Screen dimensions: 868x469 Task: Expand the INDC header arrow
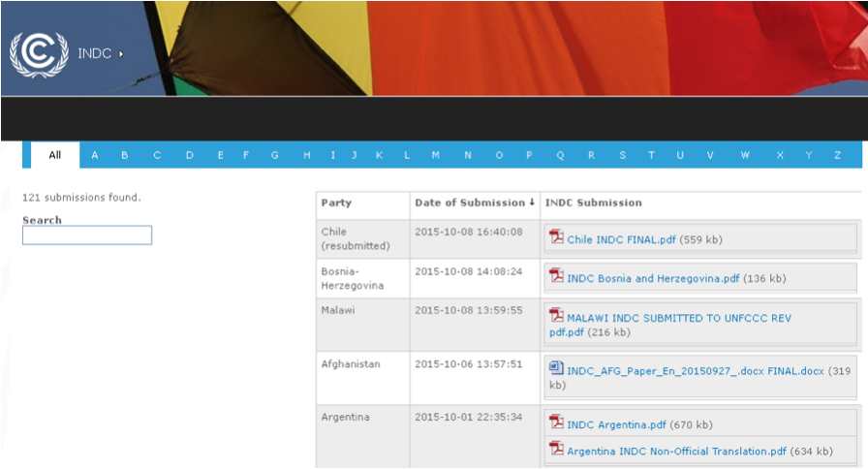coord(121,54)
